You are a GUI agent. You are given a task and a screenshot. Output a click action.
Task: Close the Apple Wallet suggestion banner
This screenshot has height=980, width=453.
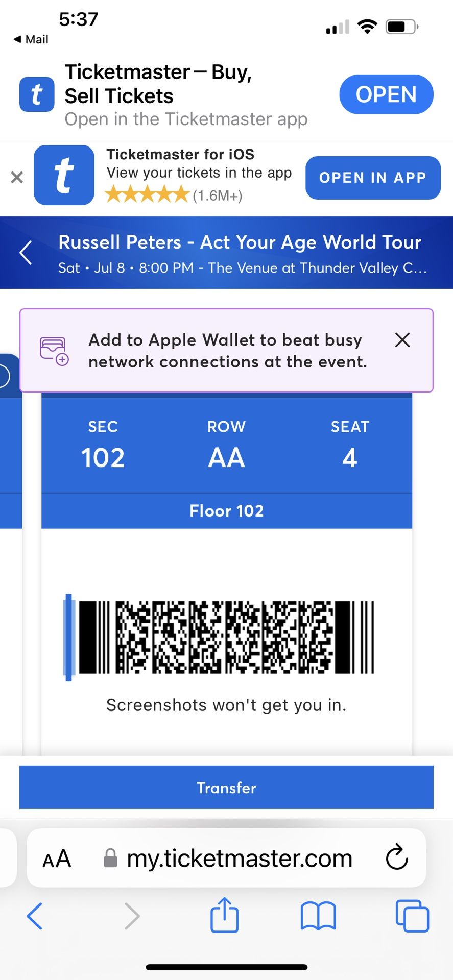click(402, 340)
